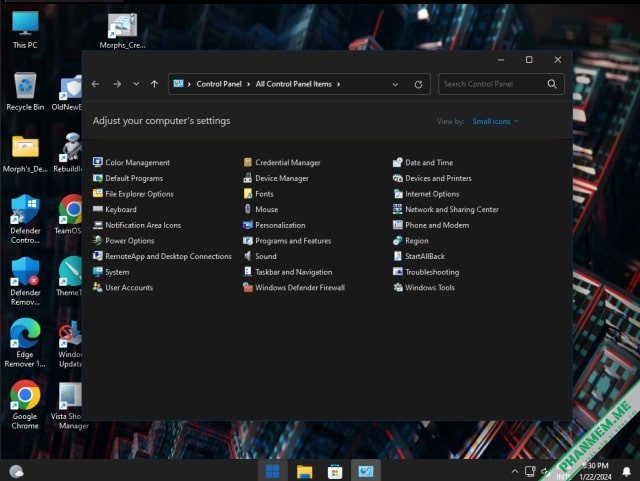The image size is (640, 481).
Task: Click the Google Chrome desktop shortcut
Action: coord(25,405)
